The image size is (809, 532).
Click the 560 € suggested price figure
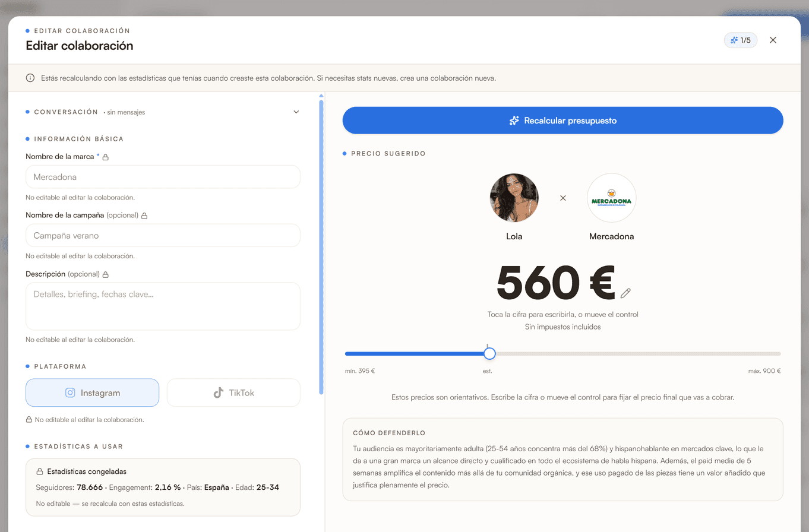[x=555, y=283]
